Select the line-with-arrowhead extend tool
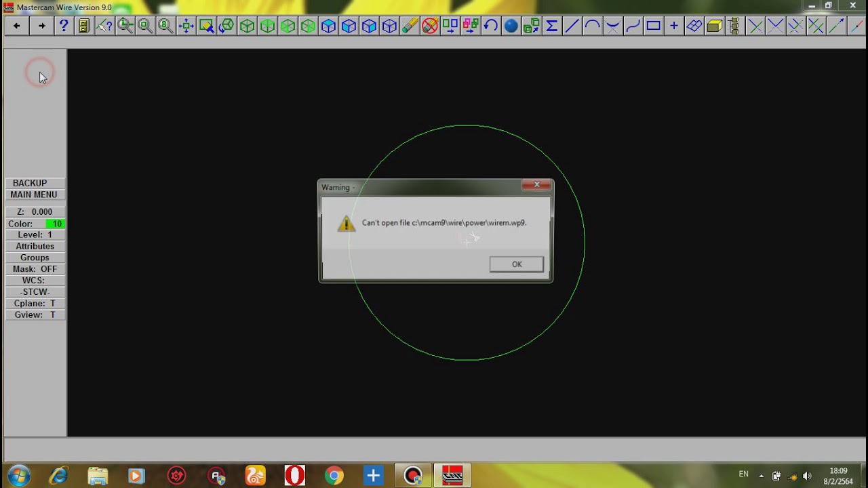The width and height of the screenshot is (868, 488). tap(837, 26)
